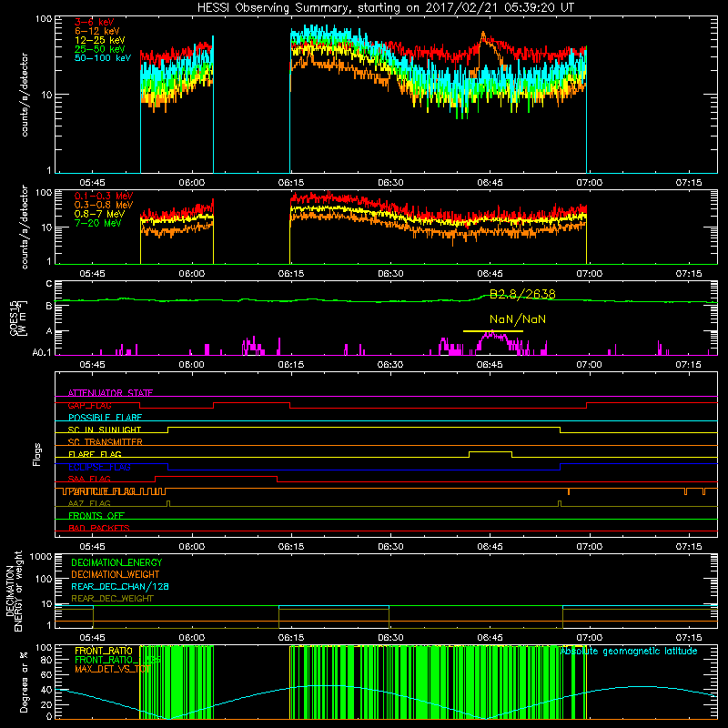The height and width of the screenshot is (728, 728).
Task: Click the BAD_PACKETS flag label
Action: (99, 528)
